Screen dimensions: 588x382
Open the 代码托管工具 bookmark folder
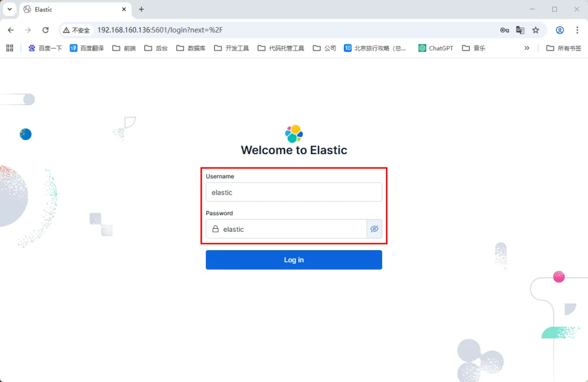281,48
